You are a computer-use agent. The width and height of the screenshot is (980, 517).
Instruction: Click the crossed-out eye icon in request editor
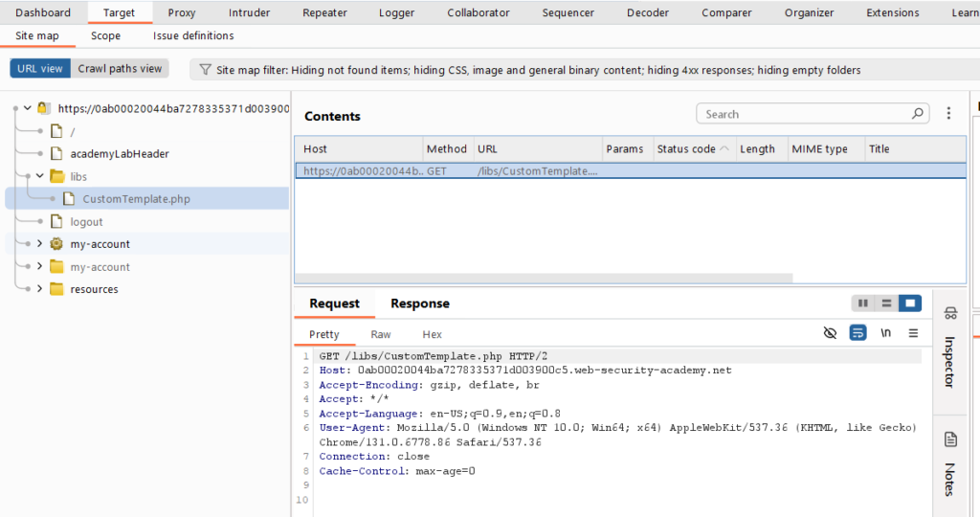pyautogui.click(x=830, y=333)
